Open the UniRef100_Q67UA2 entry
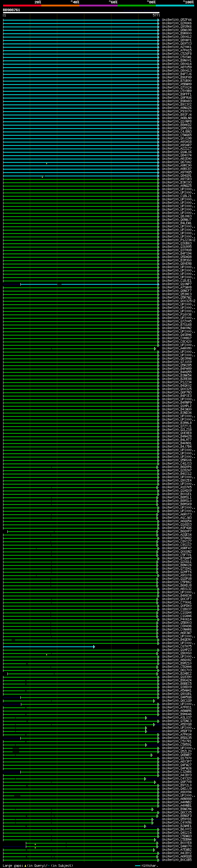Image resolution: width=197 pixels, height=868 pixels. (x=177, y=162)
